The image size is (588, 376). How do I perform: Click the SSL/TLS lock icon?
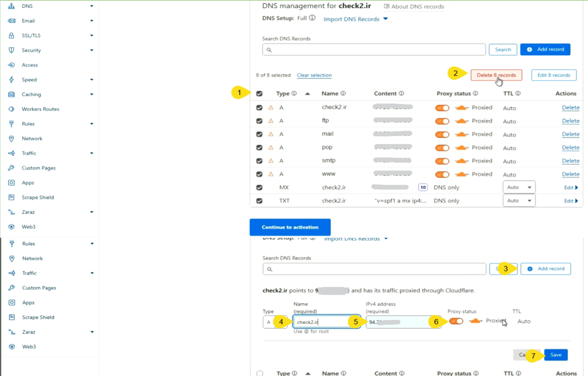tap(11, 36)
